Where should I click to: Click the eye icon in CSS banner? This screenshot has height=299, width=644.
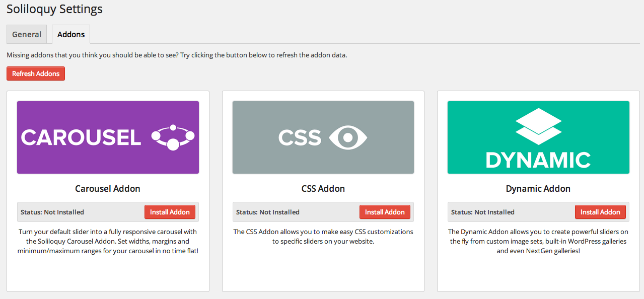348,137
